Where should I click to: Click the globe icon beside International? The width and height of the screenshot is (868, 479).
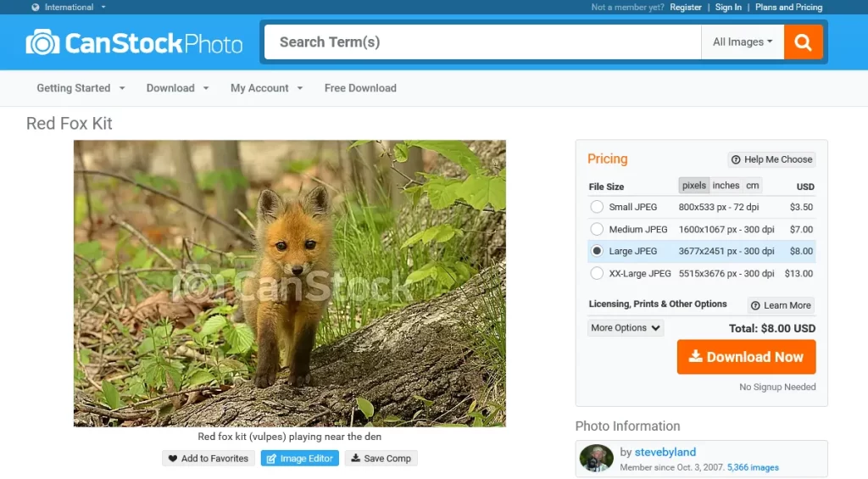pos(36,7)
